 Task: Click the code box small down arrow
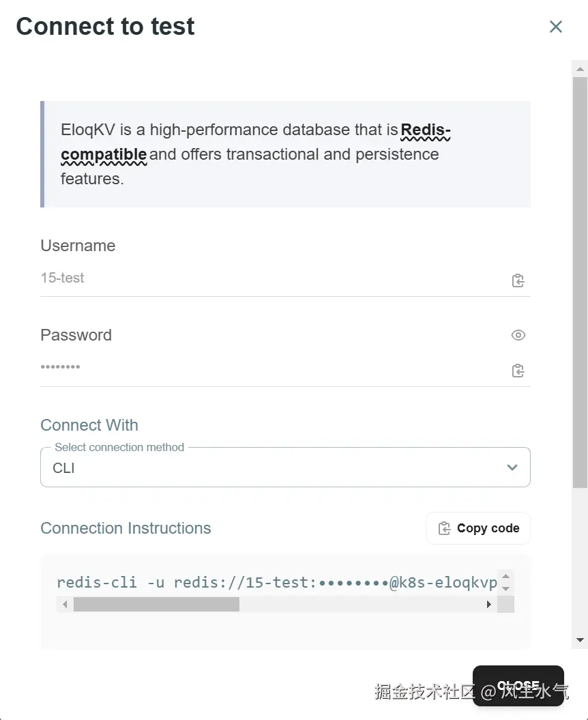(505, 588)
